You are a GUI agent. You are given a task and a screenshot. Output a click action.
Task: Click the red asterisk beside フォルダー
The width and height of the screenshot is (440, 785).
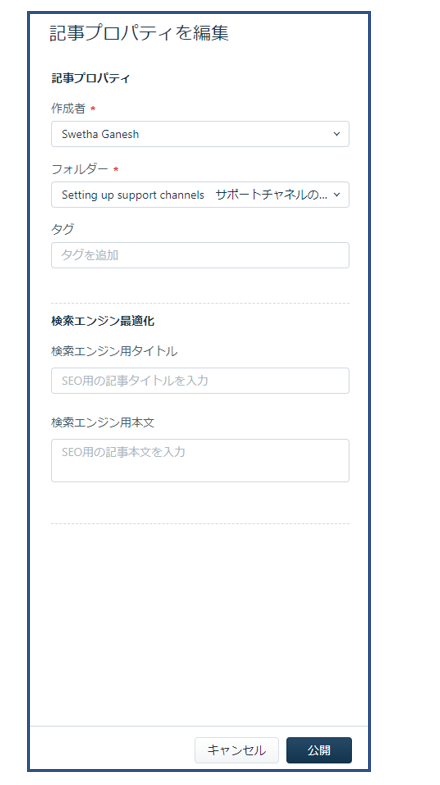click(116, 170)
